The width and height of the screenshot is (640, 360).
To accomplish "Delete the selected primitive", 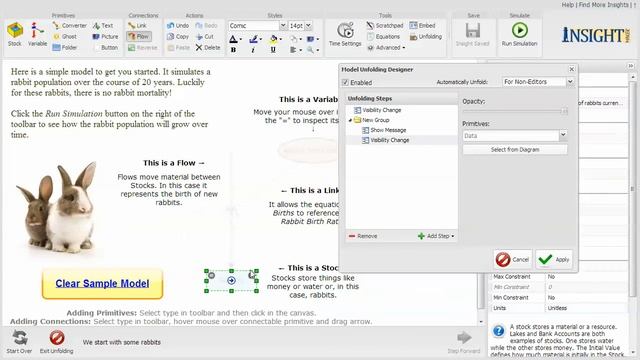I will pos(208,47).
